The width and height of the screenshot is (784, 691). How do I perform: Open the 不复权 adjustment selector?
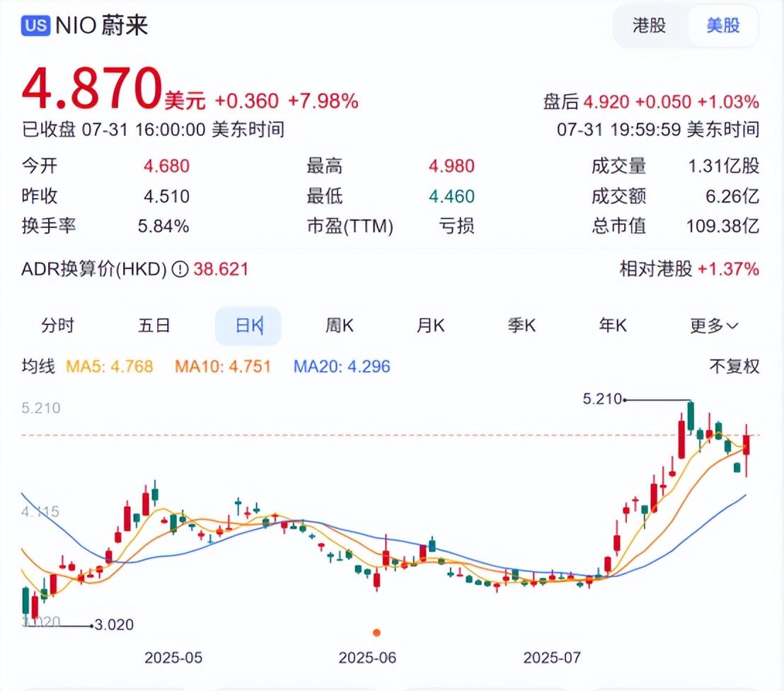[x=734, y=366]
